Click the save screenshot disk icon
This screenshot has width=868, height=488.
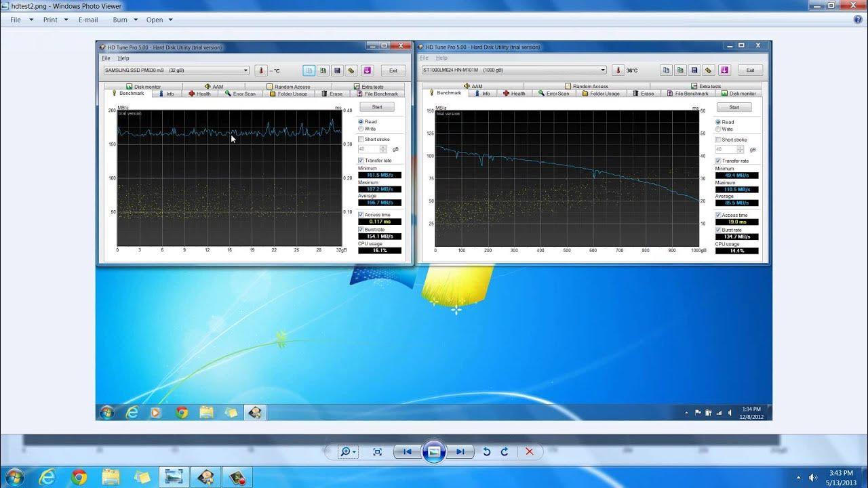[337, 70]
